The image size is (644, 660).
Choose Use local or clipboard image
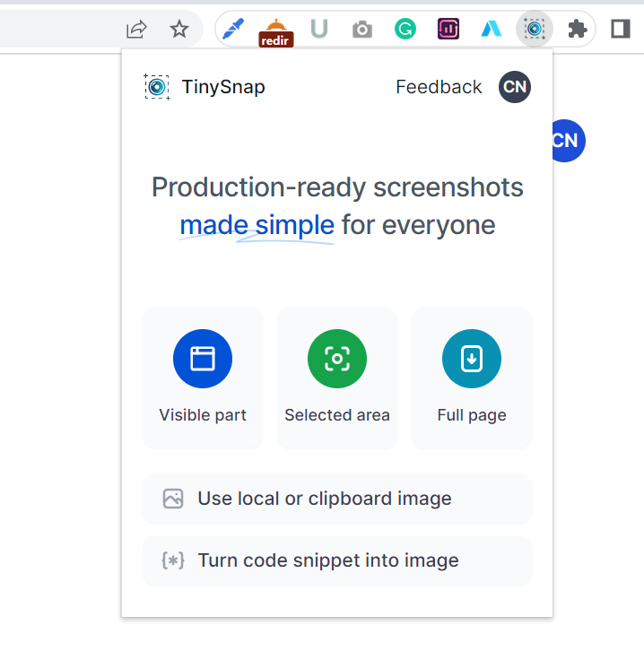click(x=337, y=499)
